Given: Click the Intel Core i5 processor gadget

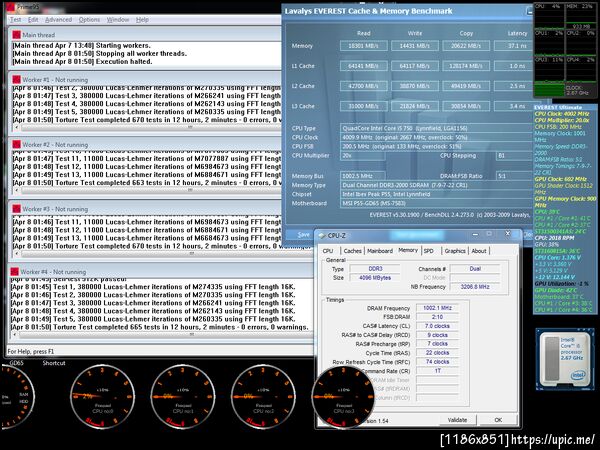Looking at the screenshot, I should click(565, 359).
